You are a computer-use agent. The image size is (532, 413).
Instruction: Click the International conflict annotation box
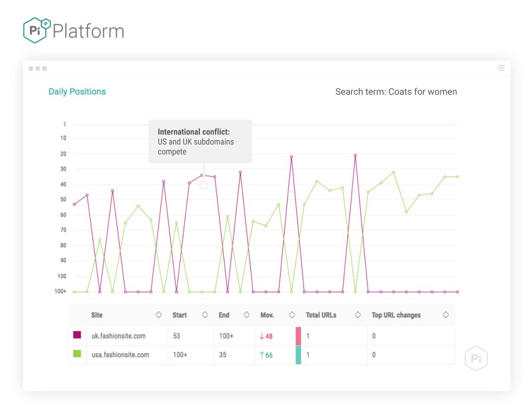point(200,141)
